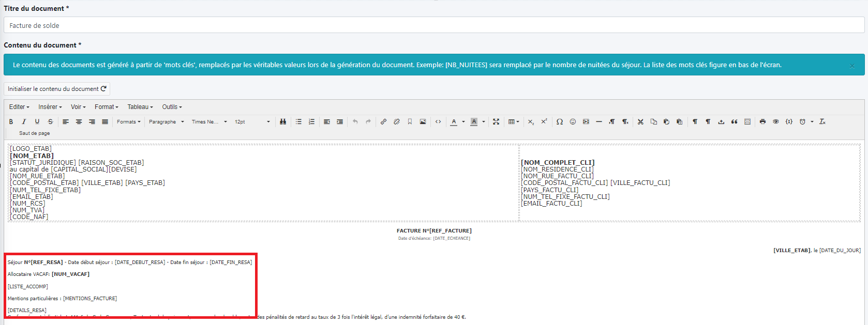Screen dimensions: 868x325
Task: Open the Formats dropdown
Action: (x=128, y=122)
